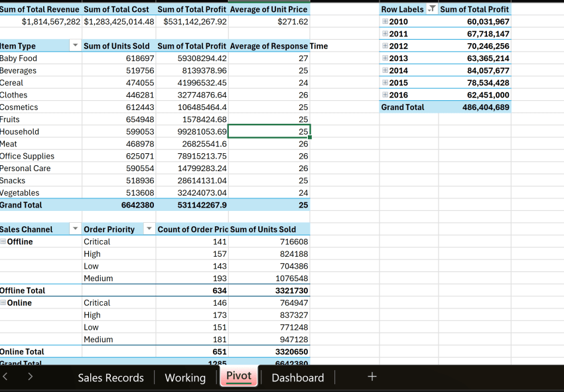Select Fruits units sold value 654948
The width and height of the screenshot is (564, 392).
[119, 119]
